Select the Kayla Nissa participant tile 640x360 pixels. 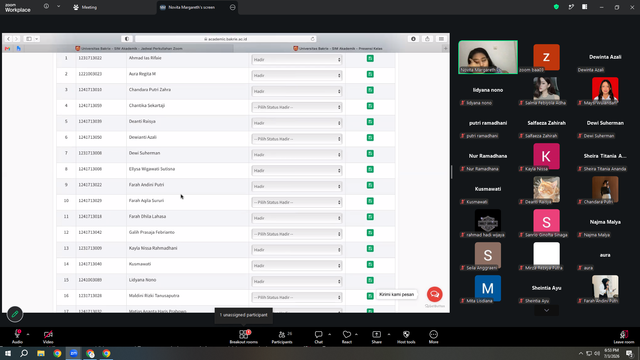pyautogui.click(x=546, y=156)
